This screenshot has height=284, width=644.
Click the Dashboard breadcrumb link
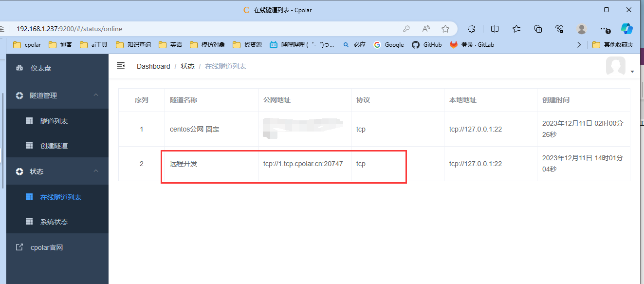(153, 66)
